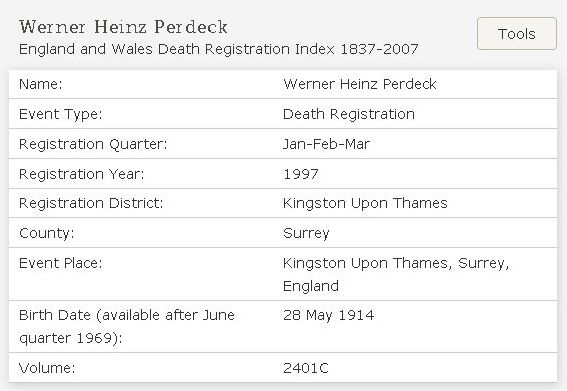Select the Registration District label

(x=91, y=203)
